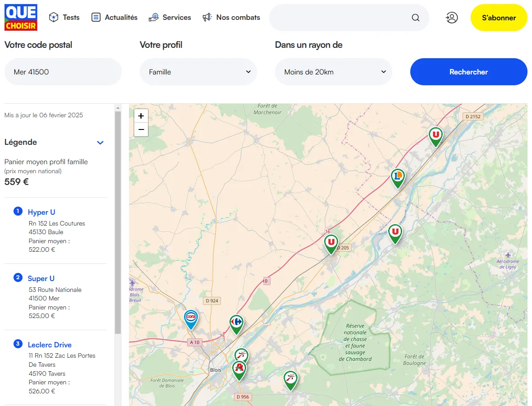Open the Super U store link
This screenshot has height=406, width=532.
(41, 278)
